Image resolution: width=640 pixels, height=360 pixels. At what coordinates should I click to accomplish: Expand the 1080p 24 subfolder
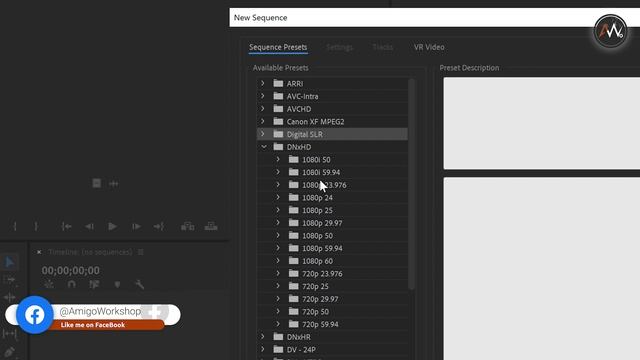tap(278, 197)
